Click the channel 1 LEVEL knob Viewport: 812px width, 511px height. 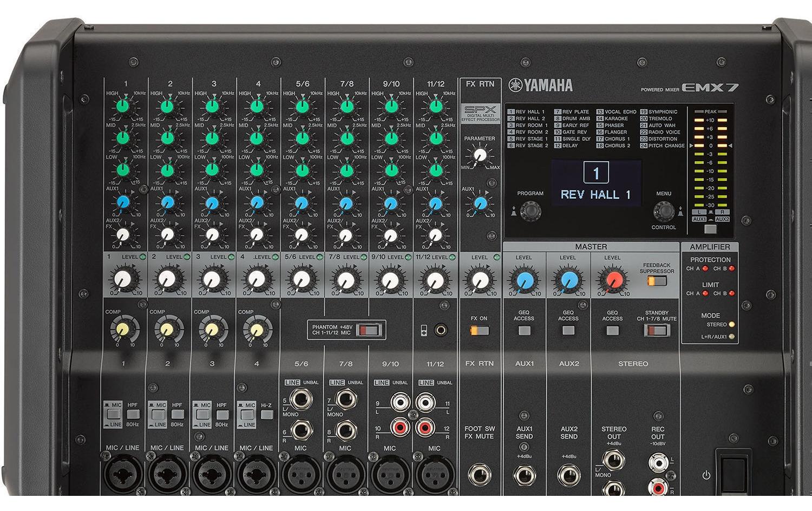coord(123,279)
